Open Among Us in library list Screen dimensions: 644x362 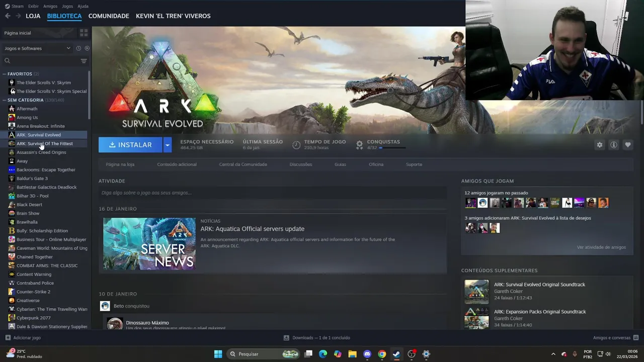coord(27,117)
